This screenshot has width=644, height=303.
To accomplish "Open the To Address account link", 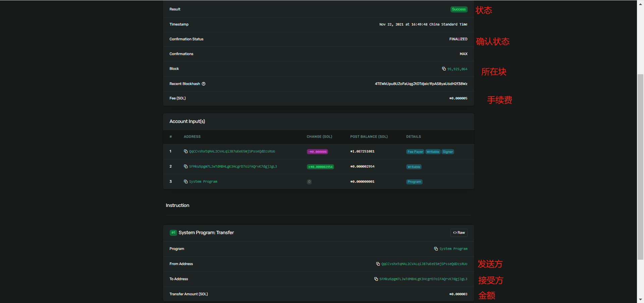I will pyautogui.click(x=423, y=279).
